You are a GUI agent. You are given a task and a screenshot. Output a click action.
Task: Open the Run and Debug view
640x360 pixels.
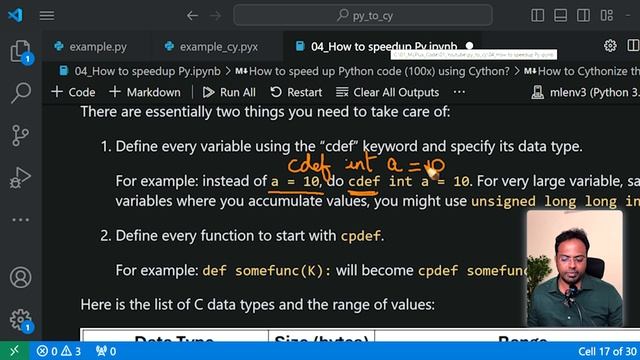point(20,178)
